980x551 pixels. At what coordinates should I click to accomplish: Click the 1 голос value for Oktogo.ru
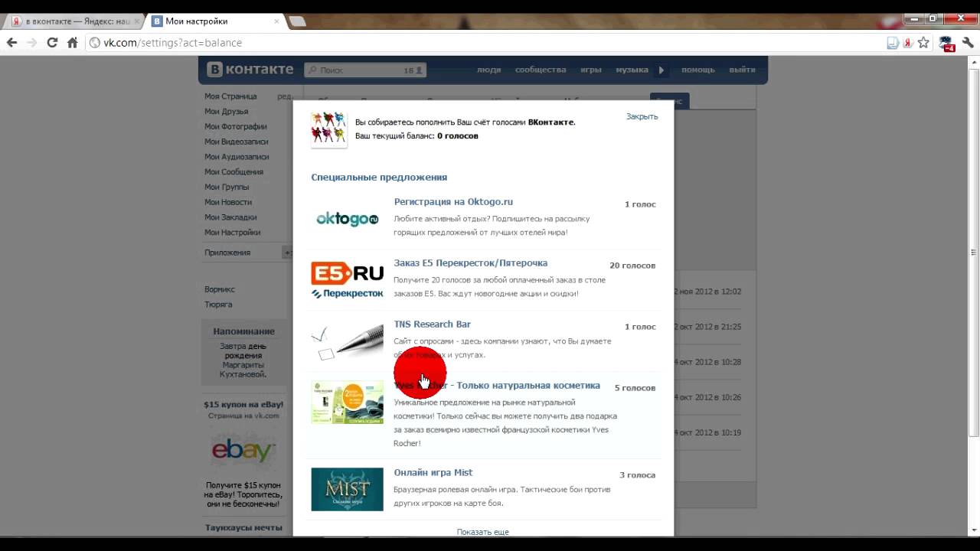click(x=640, y=204)
